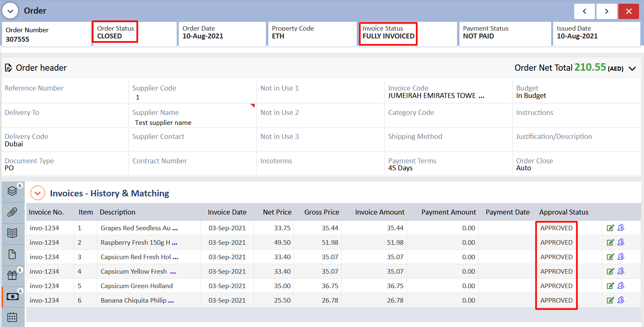This screenshot has height=327, width=644.
Task: Click Order Number 307555 box
Action: (x=47, y=34)
